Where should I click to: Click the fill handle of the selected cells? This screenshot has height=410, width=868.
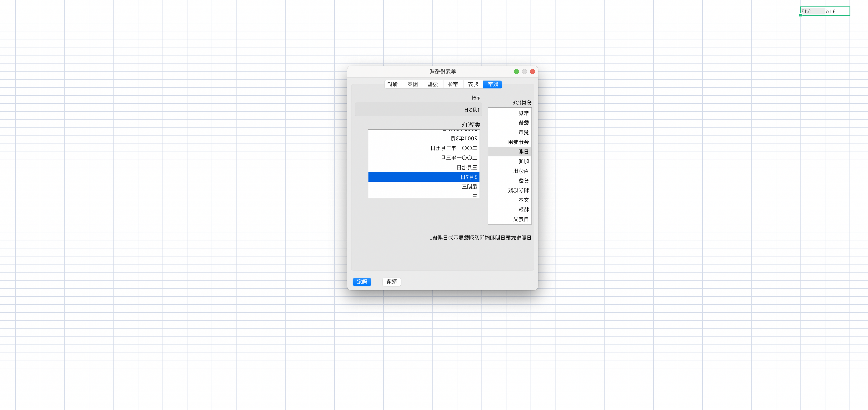(801, 15)
